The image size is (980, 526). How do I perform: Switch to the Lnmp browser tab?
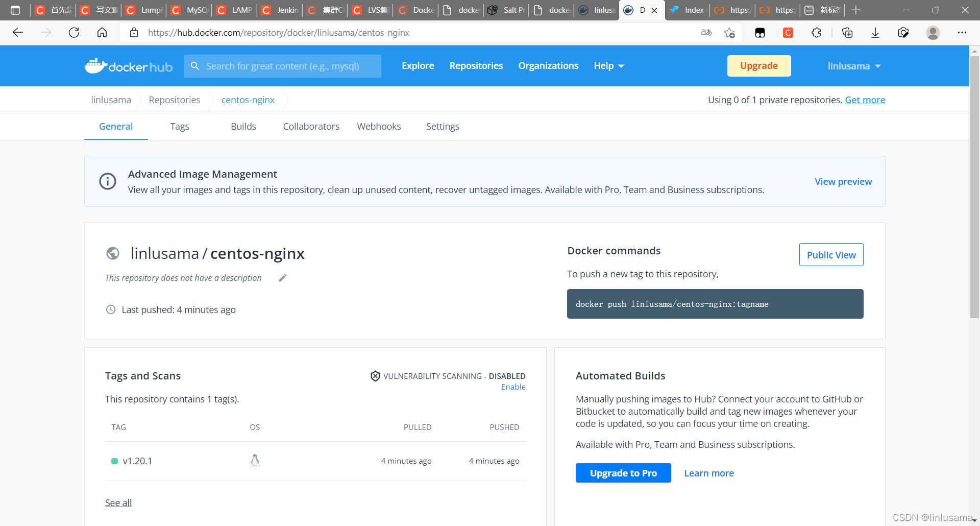144,10
